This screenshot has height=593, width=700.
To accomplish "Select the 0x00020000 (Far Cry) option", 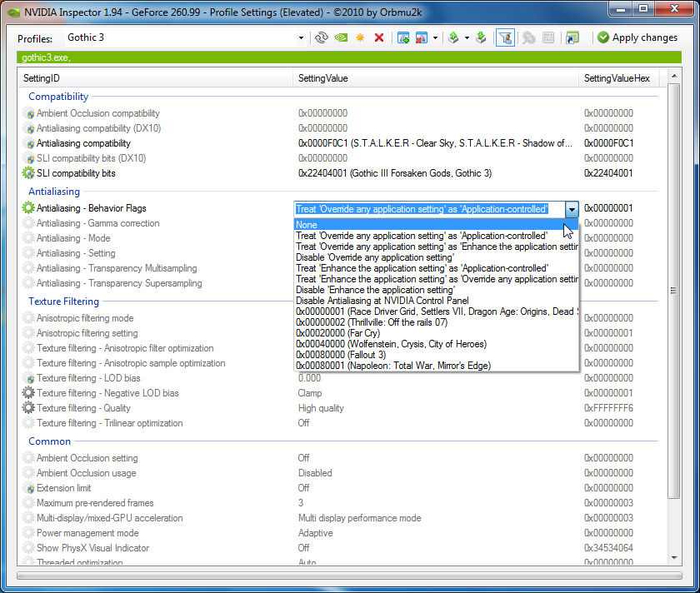I will point(337,333).
